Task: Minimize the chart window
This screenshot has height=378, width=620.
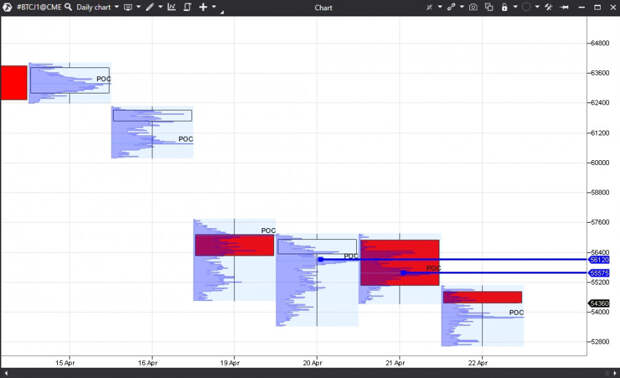Action: point(582,8)
